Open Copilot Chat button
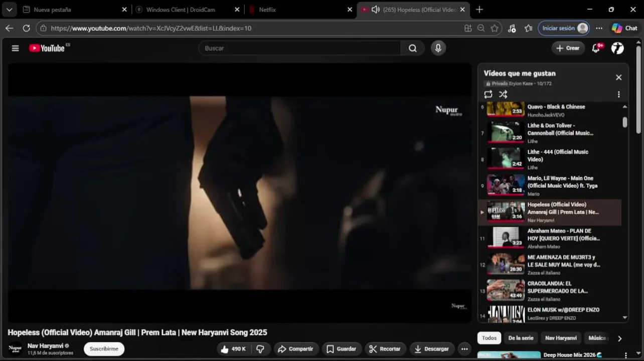 [x=624, y=28]
